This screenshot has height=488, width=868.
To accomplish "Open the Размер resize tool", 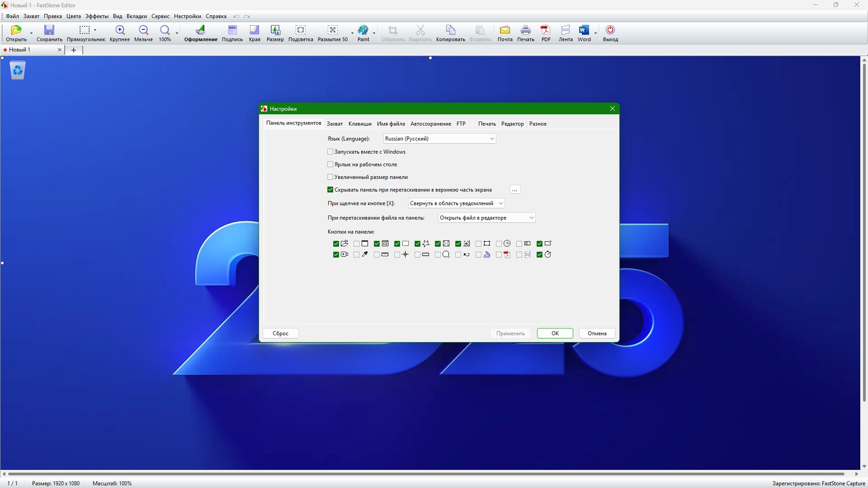I will pyautogui.click(x=275, y=30).
